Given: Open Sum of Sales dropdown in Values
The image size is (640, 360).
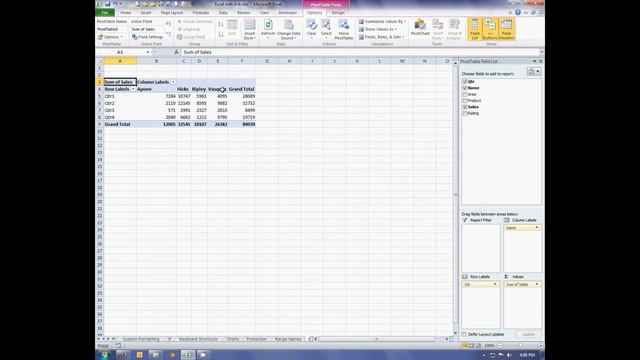Looking at the screenshot, I should [x=536, y=284].
